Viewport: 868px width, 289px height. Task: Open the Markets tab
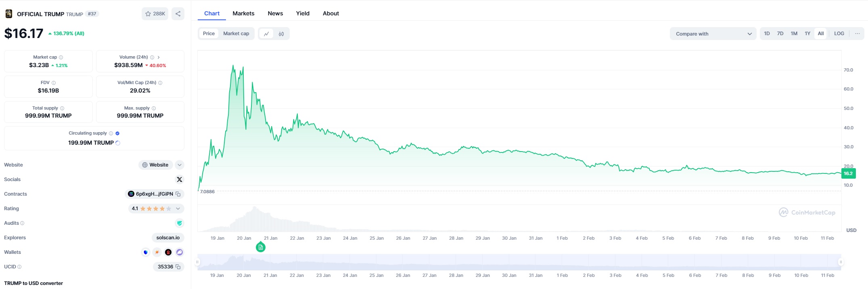(243, 13)
